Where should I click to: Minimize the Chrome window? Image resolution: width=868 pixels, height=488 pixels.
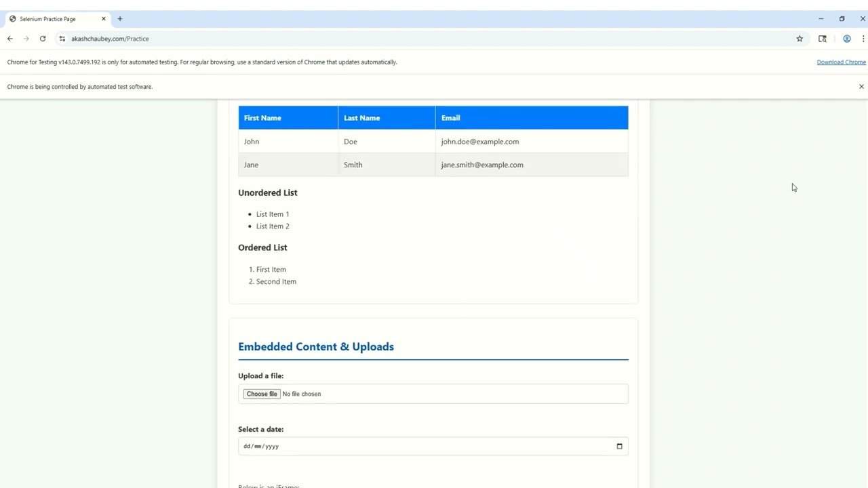(x=821, y=19)
